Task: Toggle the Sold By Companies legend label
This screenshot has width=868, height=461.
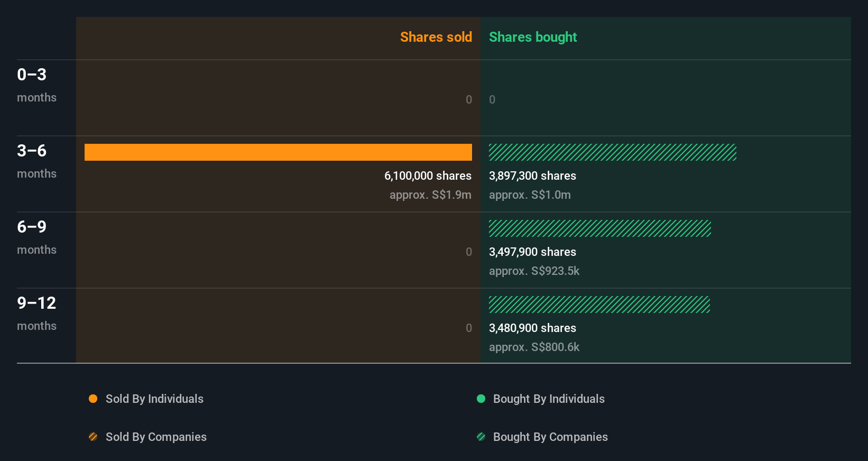Action: (x=156, y=437)
